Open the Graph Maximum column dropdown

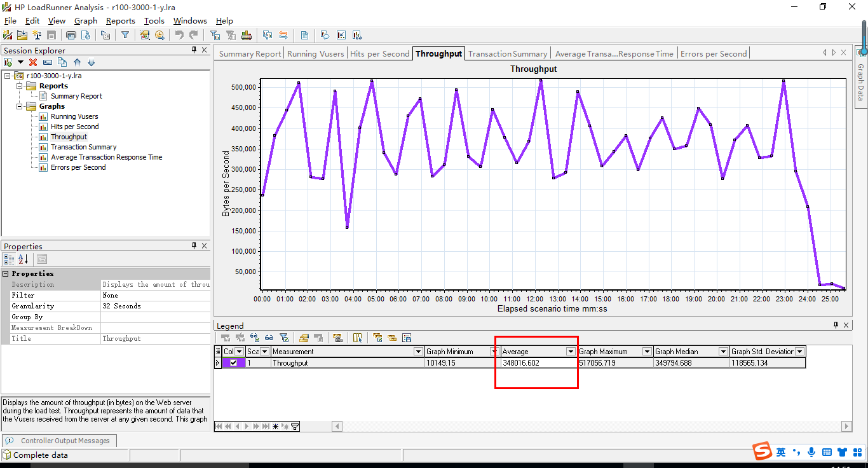(x=647, y=352)
